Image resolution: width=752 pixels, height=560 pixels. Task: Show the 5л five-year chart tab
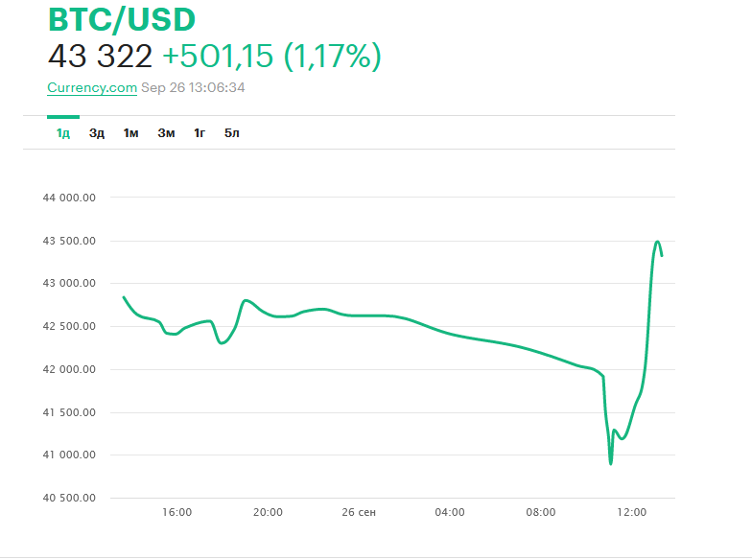[232, 133]
